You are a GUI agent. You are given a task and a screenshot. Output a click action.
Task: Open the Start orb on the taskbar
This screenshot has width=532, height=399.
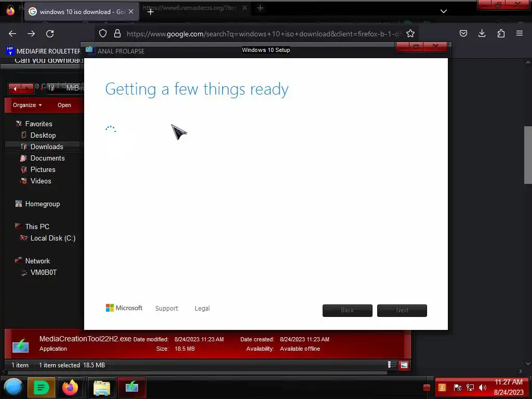click(13, 387)
